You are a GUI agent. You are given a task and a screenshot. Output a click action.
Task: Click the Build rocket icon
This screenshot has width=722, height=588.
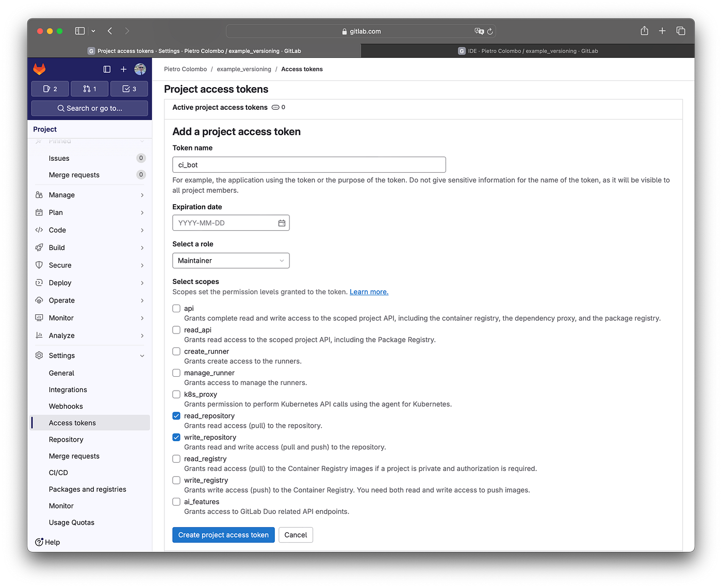[39, 247]
